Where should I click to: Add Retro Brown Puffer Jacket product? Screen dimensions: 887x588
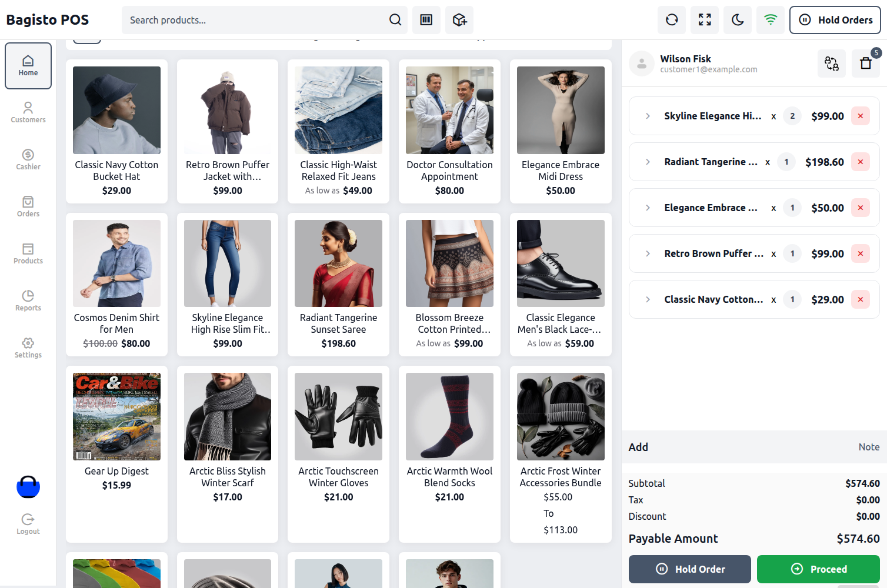pyautogui.click(x=228, y=131)
